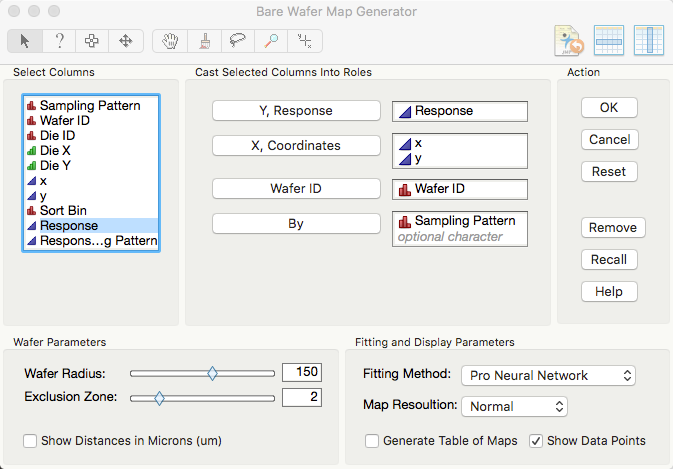Screen dimensions: 673x469
Task: Click the Remove button
Action: point(613,227)
